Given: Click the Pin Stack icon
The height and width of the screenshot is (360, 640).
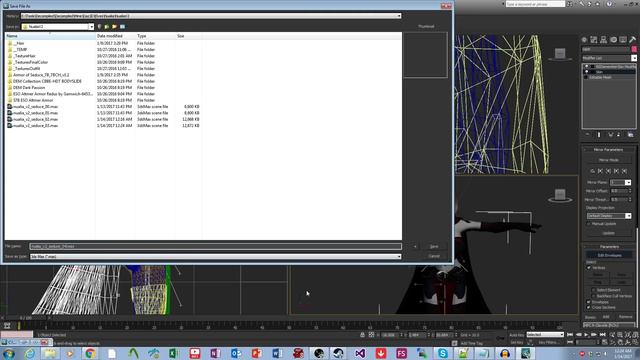Looking at the screenshot, I should point(587,135).
